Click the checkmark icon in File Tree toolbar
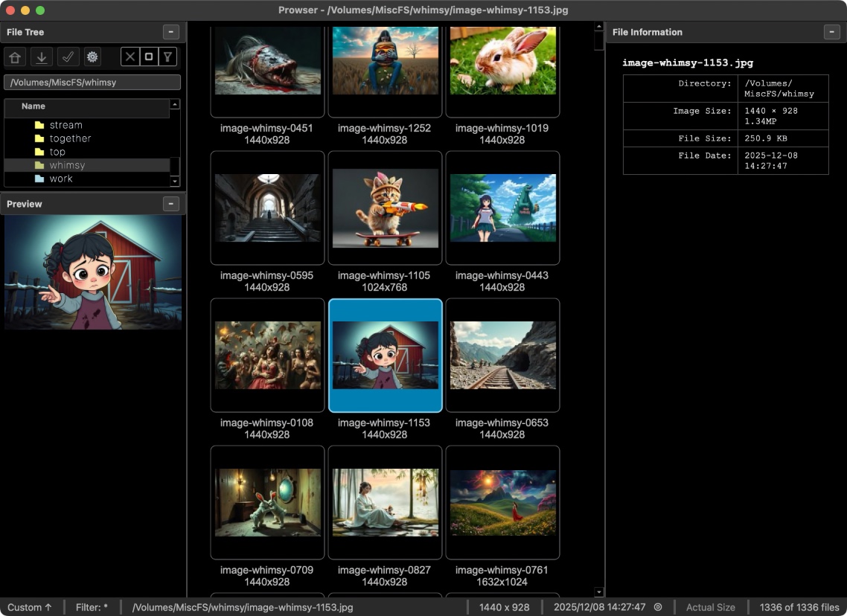 pos(68,57)
